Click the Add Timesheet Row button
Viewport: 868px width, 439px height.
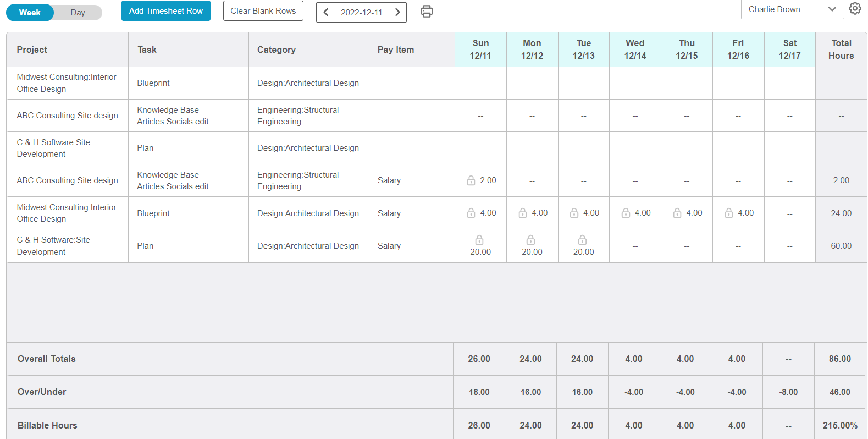pyautogui.click(x=165, y=11)
